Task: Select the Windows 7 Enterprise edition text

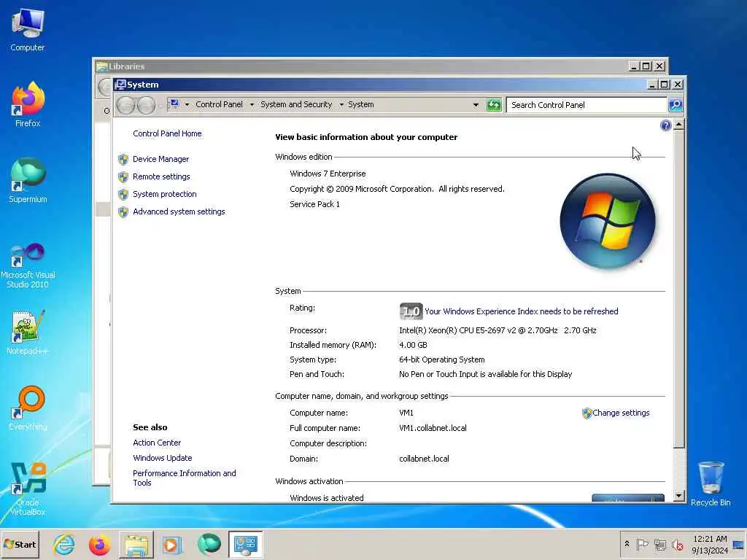Action: tap(328, 174)
